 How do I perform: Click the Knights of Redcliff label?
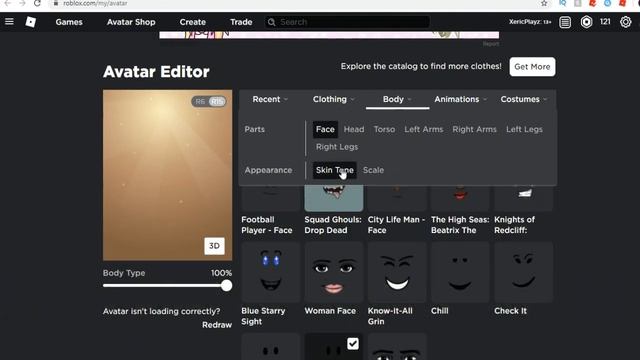pos(514,225)
